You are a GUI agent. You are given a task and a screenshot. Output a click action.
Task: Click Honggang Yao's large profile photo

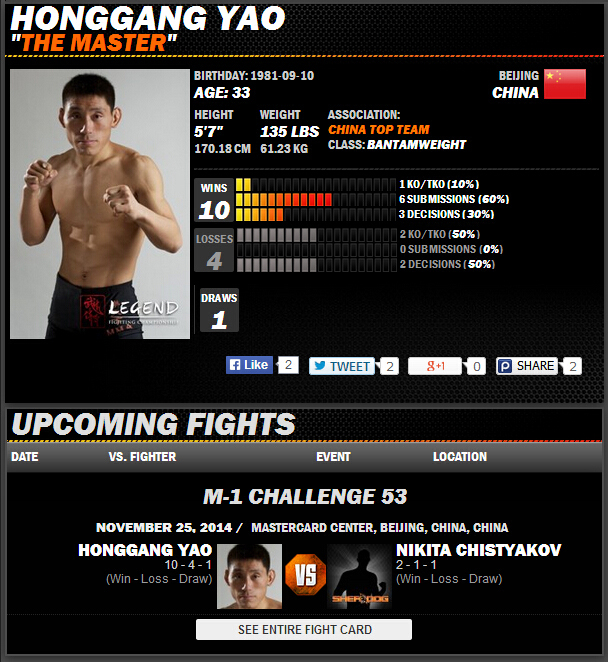100,204
